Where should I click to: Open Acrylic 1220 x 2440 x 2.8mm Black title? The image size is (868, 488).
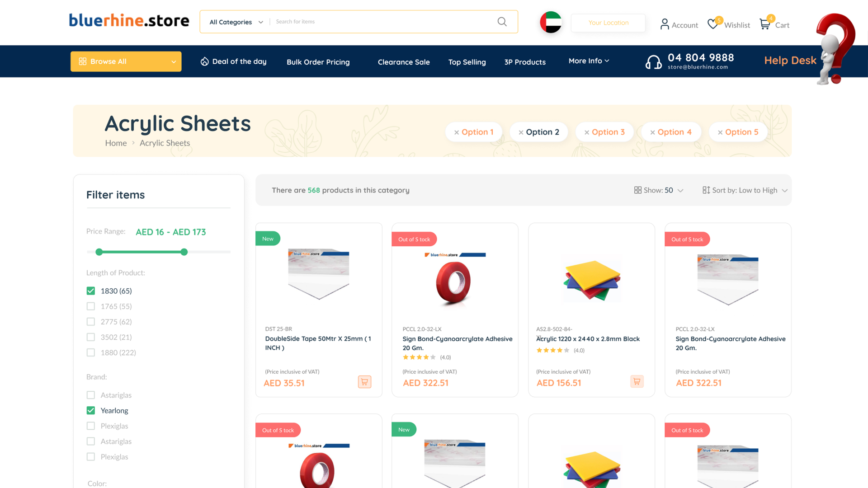click(x=588, y=339)
